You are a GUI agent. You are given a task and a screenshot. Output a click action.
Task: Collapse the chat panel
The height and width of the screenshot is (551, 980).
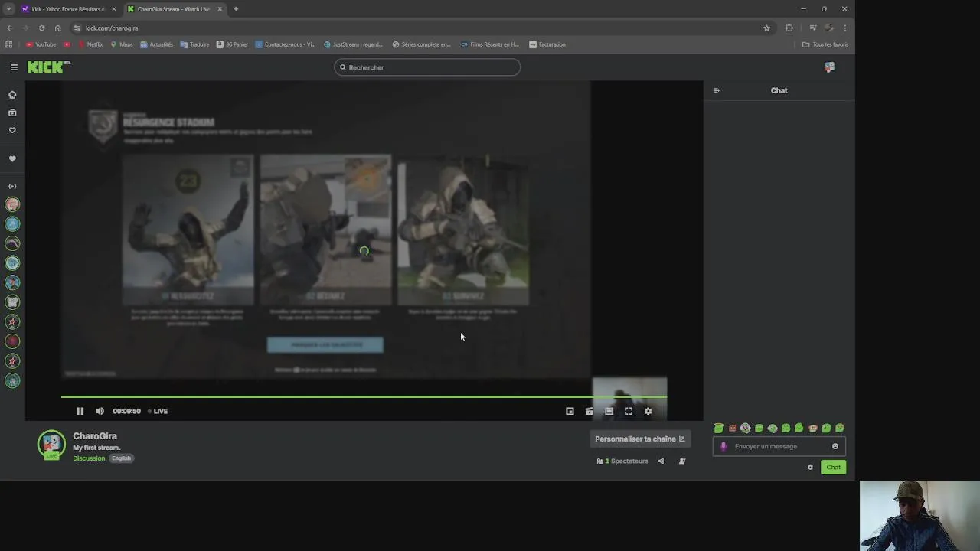pos(717,90)
